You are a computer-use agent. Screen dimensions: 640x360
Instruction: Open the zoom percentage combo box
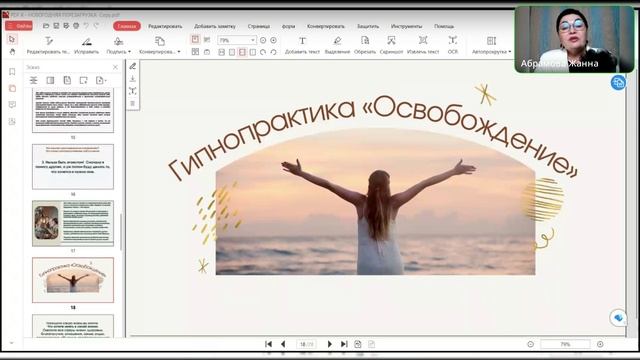pos(237,40)
